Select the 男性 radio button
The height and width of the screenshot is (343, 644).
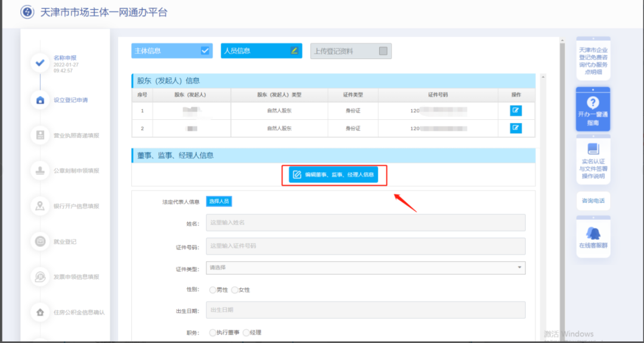click(212, 290)
